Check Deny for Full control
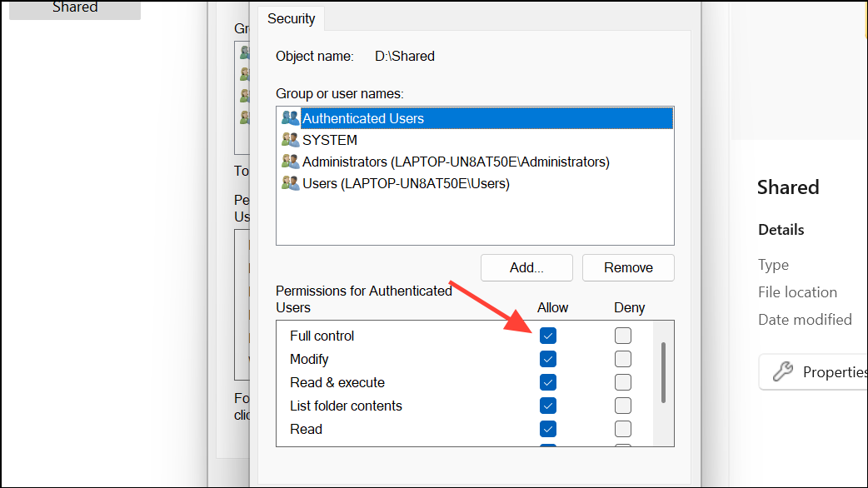The image size is (868, 488). point(623,336)
